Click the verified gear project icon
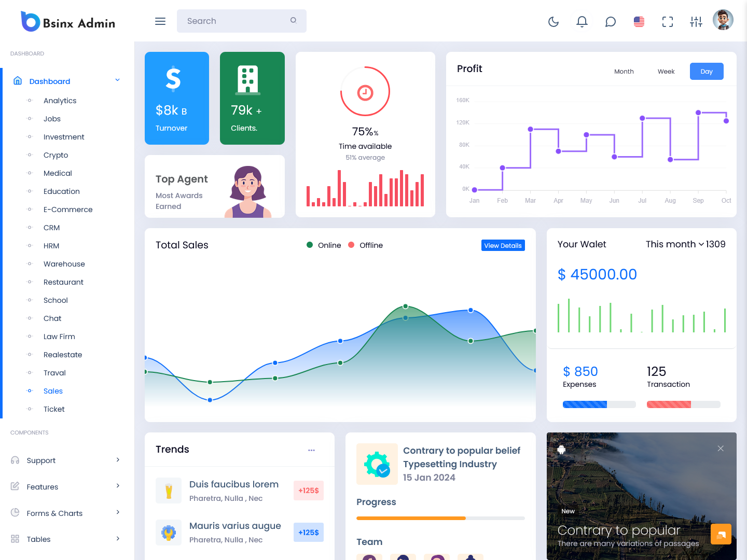The height and width of the screenshot is (560, 747). click(377, 464)
